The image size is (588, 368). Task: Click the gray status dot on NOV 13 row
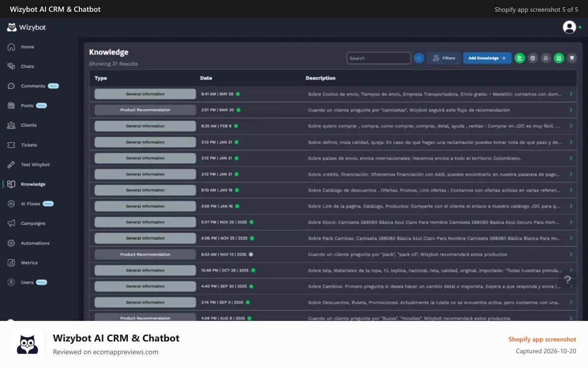tap(251, 255)
